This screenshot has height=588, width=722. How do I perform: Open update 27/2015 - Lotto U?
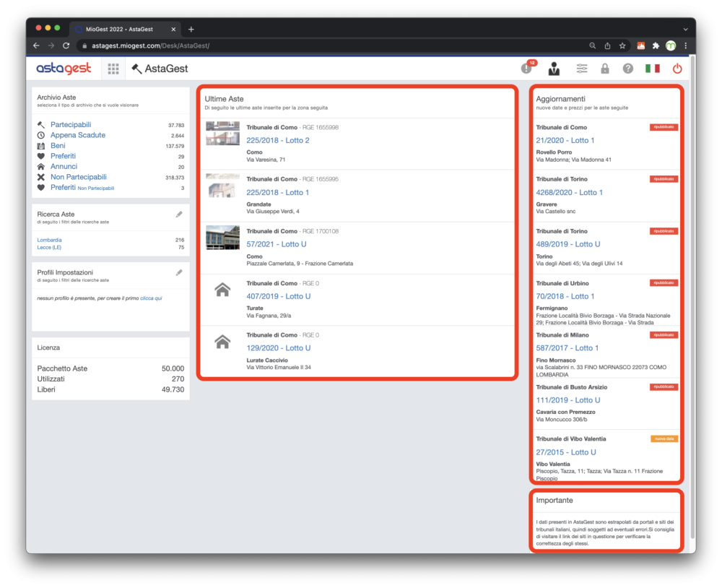(x=566, y=452)
